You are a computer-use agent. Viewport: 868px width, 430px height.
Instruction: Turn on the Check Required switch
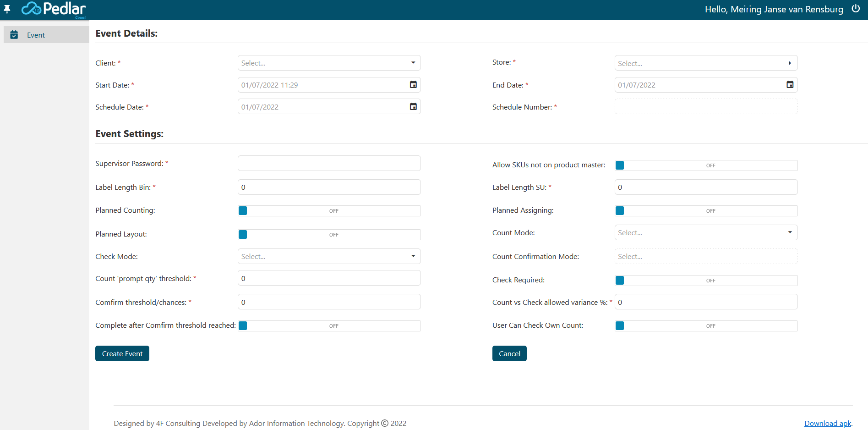(705, 281)
